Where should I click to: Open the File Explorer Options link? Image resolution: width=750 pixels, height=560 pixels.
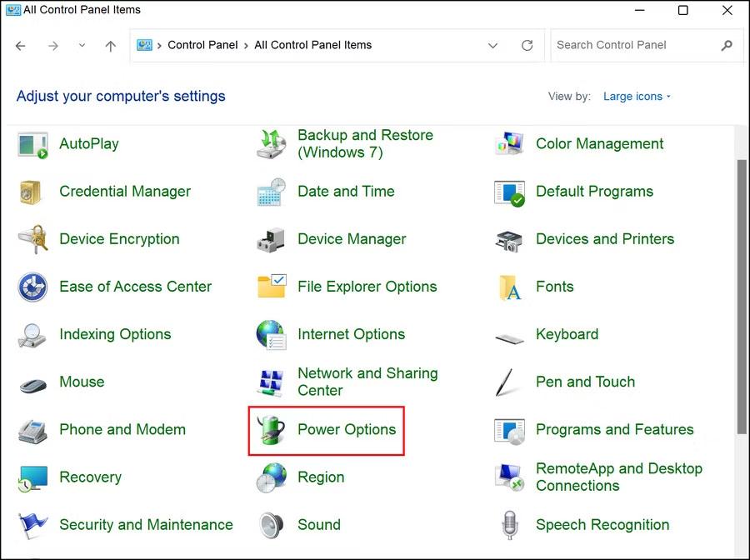pos(367,287)
